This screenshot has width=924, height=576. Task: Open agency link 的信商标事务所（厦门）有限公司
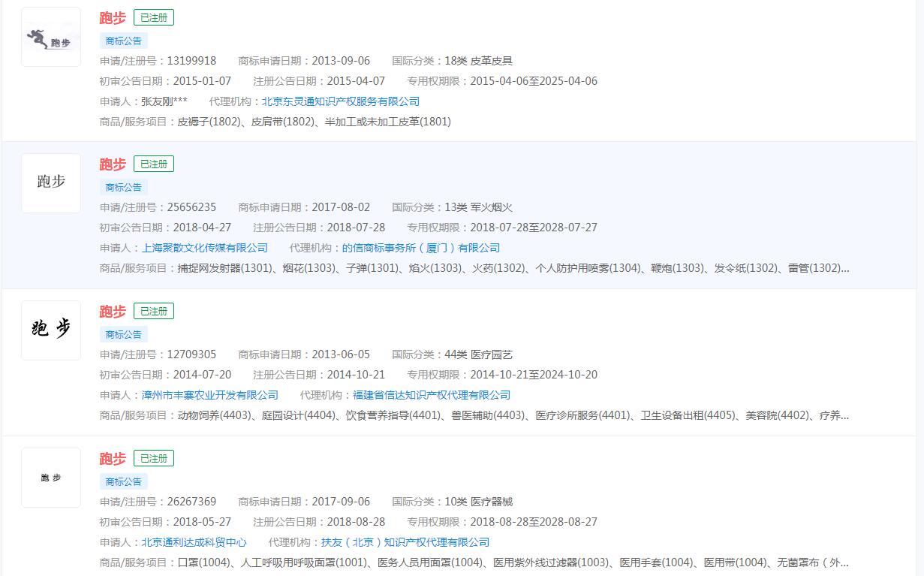421,248
